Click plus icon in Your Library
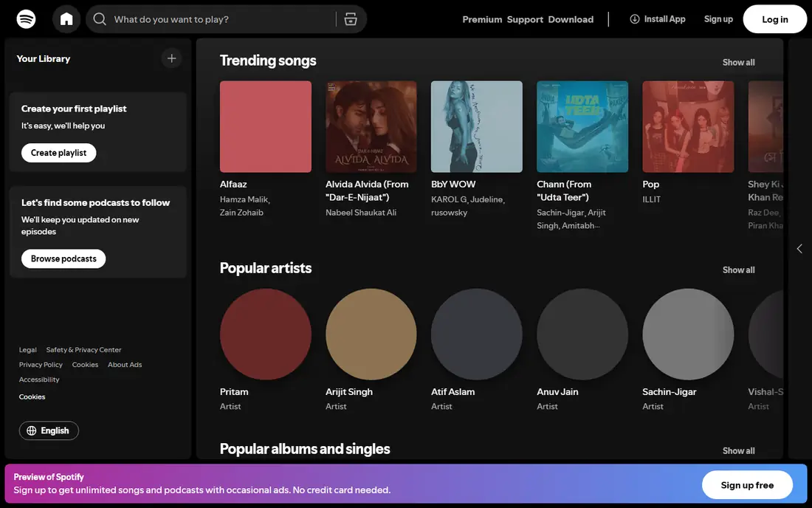 (x=171, y=58)
